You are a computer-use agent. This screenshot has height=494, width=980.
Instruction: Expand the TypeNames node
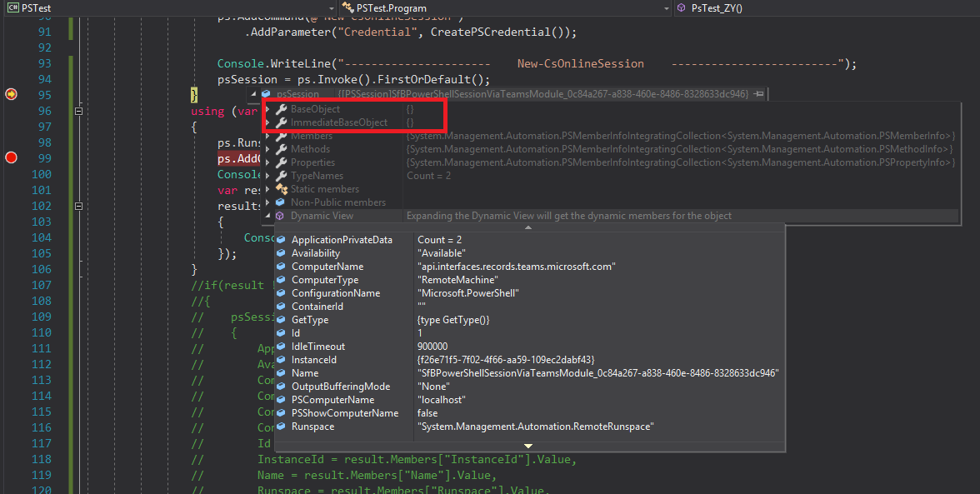pos(268,176)
